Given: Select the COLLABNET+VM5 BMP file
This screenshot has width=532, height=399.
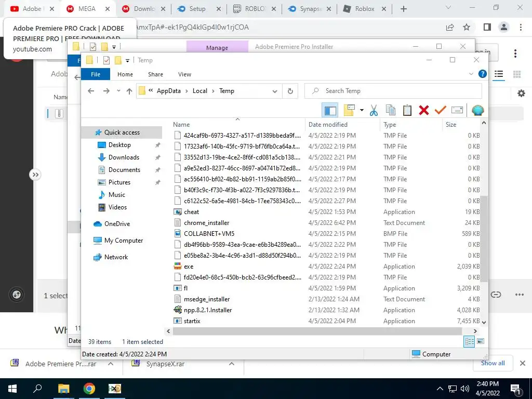Looking at the screenshot, I should 209,234.
